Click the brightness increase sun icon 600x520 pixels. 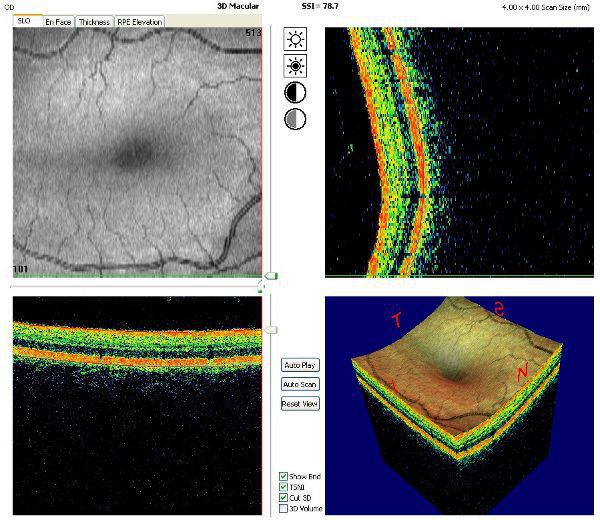point(295,39)
